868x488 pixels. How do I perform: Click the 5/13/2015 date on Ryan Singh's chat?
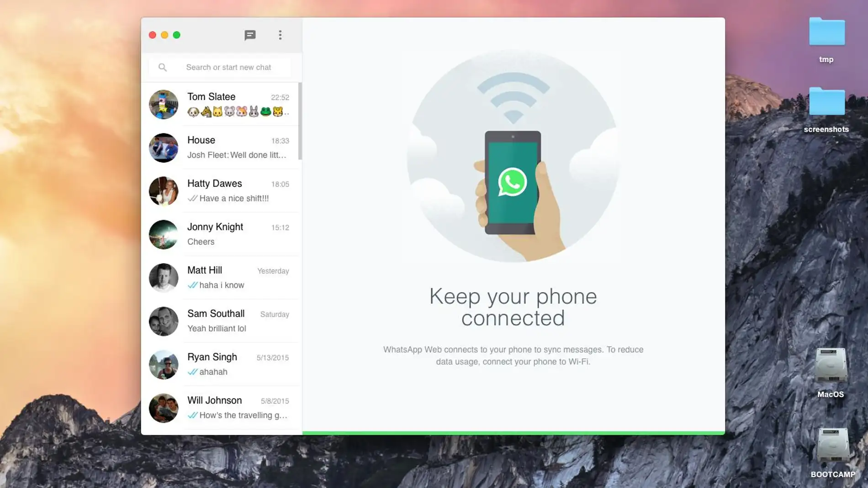click(x=273, y=357)
